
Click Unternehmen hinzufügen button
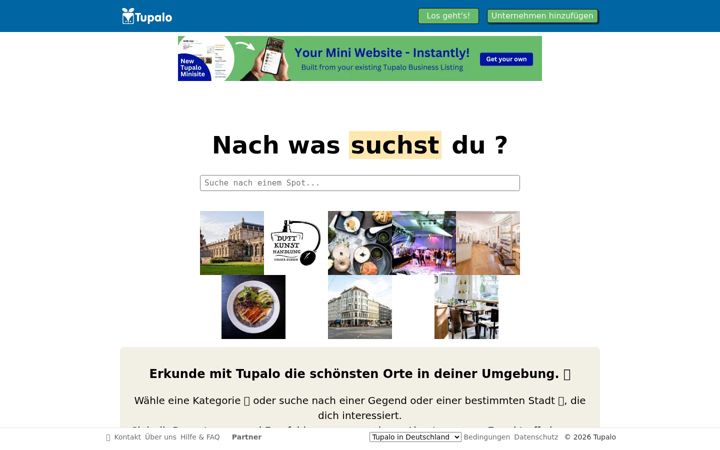click(x=542, y=16)
